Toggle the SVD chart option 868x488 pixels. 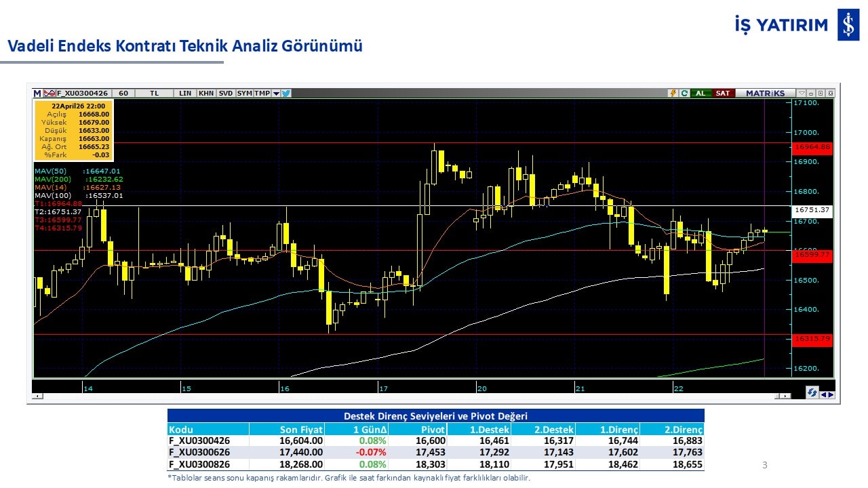coord(225,94)
